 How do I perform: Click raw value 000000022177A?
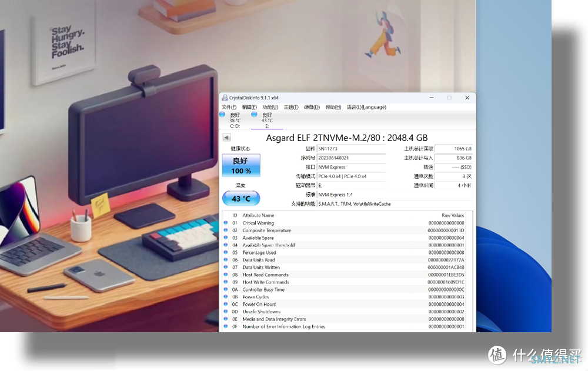(x=446, y=260)
